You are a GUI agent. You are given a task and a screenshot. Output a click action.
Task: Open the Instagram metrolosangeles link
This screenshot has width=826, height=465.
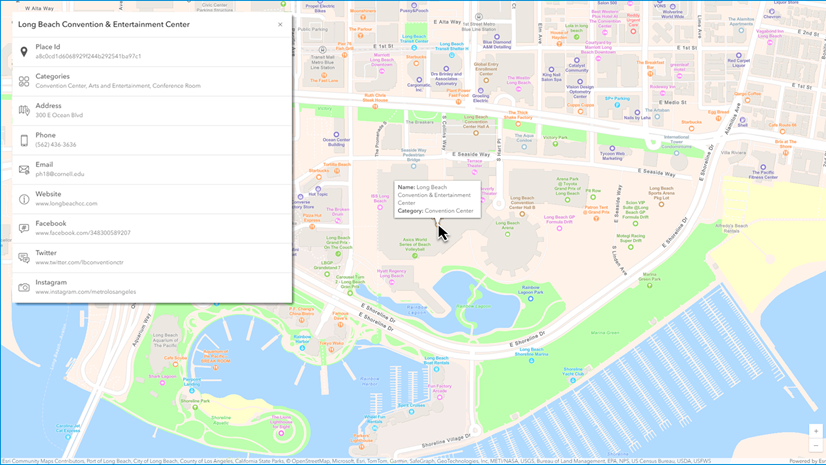(85, 292)
